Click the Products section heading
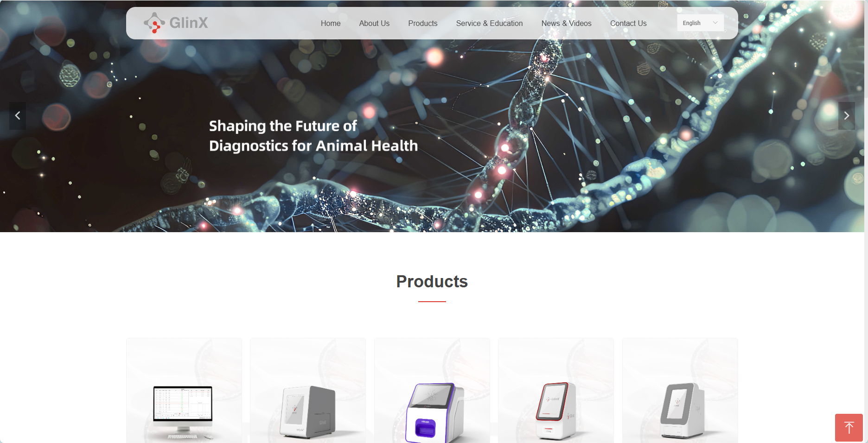Image resolution: width=868 pixels, height=443 pixels. click(432, 281)
